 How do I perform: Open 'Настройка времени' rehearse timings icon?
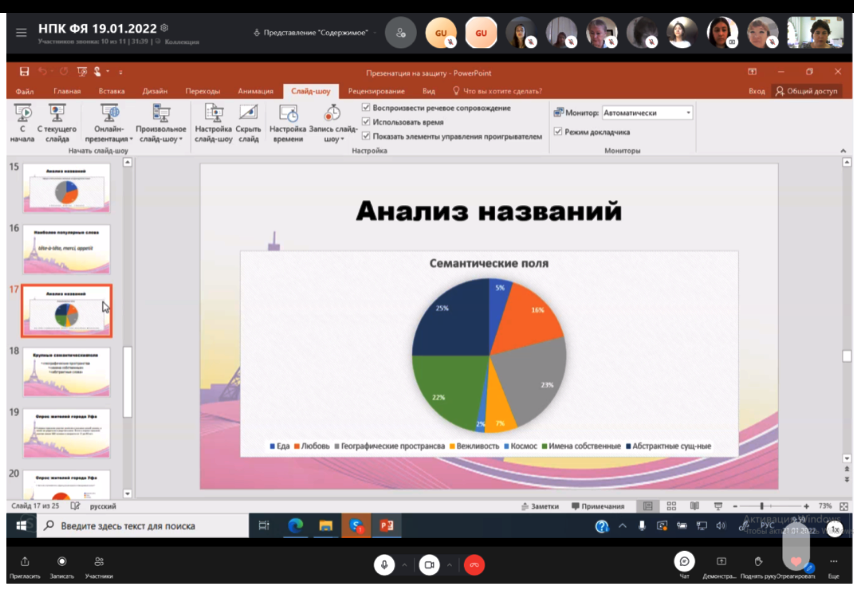(x=288, y=114)
